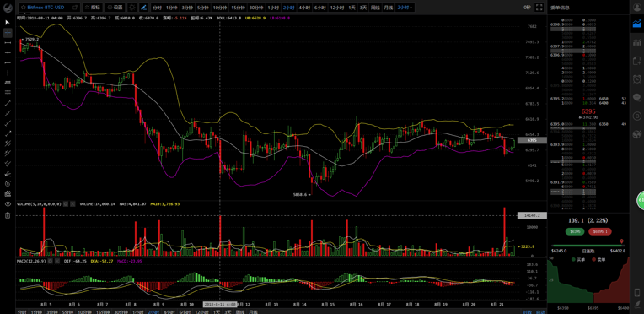This screenshot has width=644, height=314.
Task: Open the chat bubble sidebar icon
Action: click(637, 98)
